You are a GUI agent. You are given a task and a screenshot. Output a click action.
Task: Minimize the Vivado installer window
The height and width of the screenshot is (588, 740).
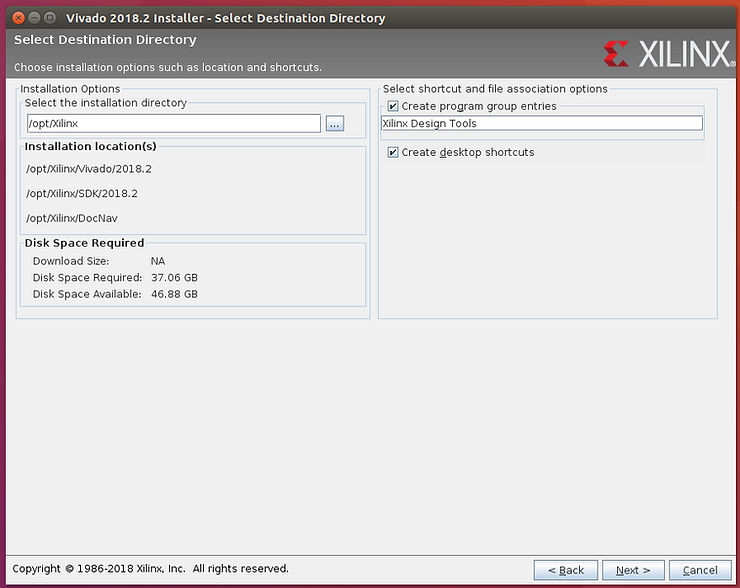click(34, 18)
